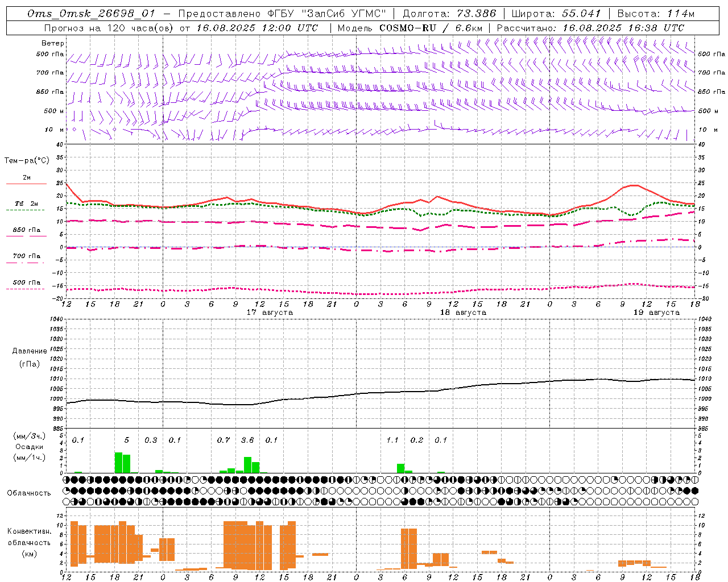Click precipitation total 0.2

click(417, 440)
